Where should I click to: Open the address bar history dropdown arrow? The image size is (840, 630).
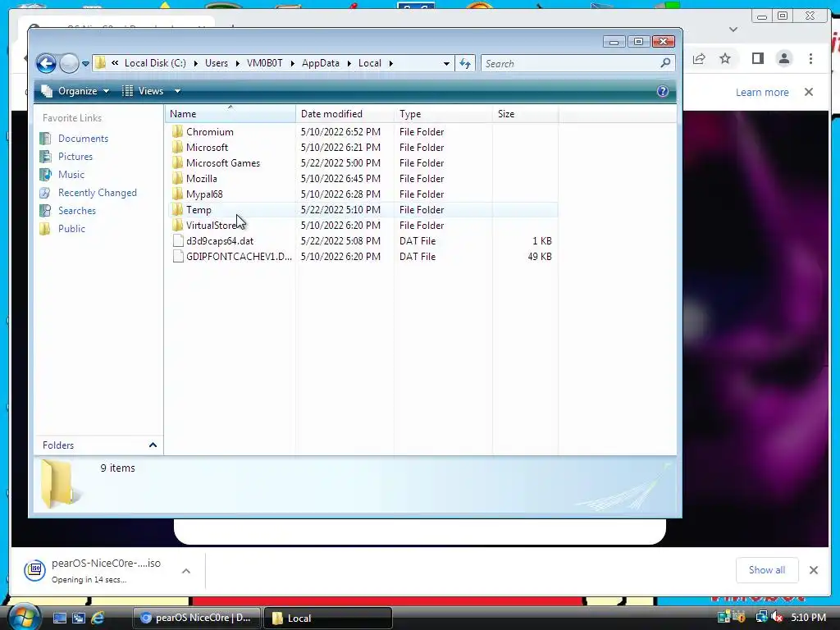pyautogui.click(x=446, y=64)
